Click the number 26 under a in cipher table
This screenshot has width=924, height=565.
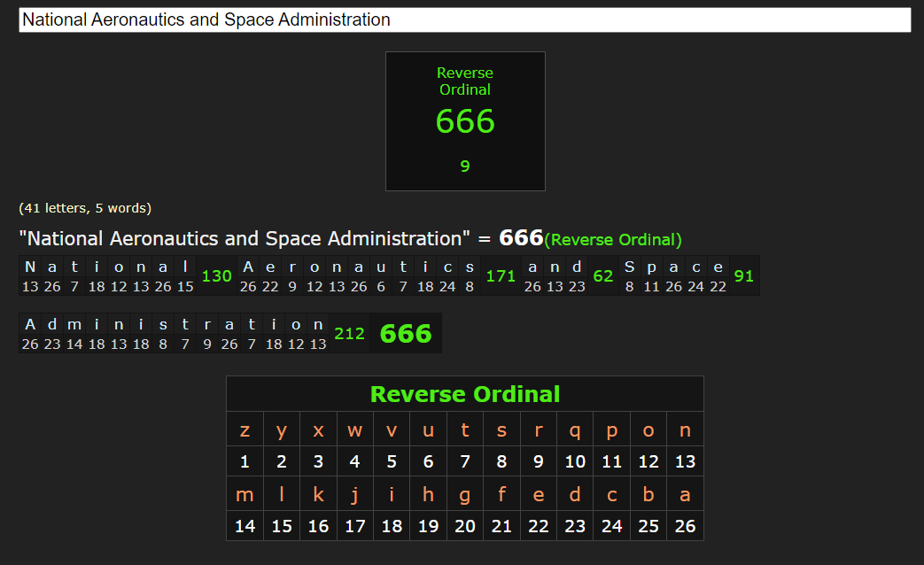coord(685,526)
